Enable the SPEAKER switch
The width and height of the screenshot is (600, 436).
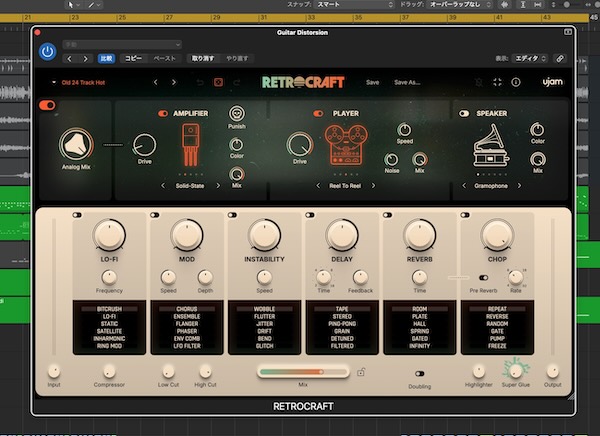[x=464, y=114]
